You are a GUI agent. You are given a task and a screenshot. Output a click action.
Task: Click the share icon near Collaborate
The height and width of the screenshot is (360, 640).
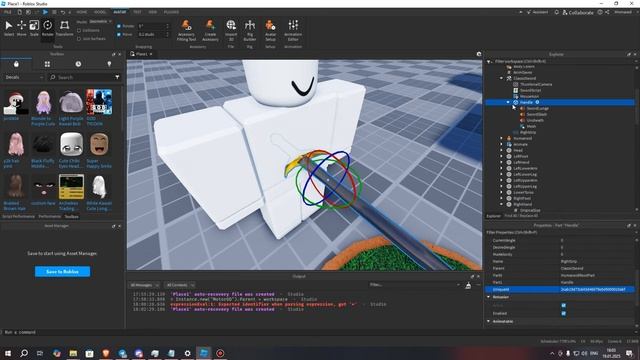tap(607, 12)
